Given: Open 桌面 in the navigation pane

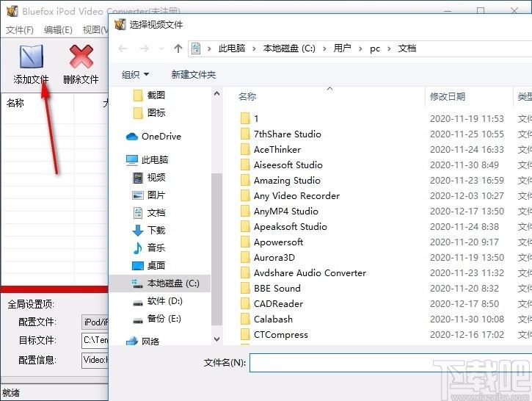Looking at the screenshot, I should click(x=149, y=266).
